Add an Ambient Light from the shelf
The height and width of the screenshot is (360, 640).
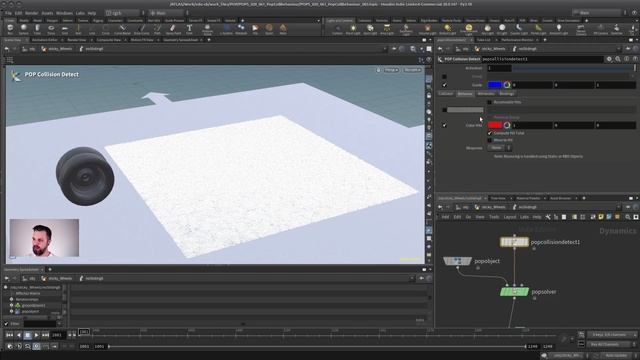559,29
